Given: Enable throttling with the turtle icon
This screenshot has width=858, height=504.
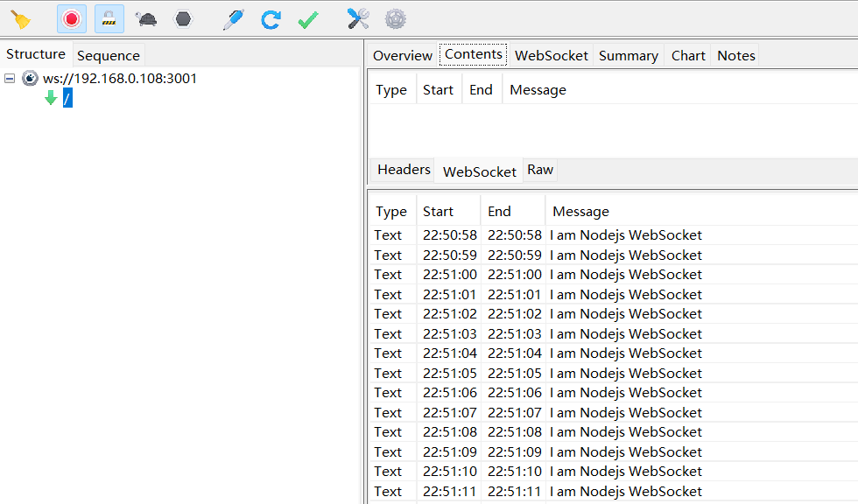Looking at the screenshot, I should [x=146, y=19].
